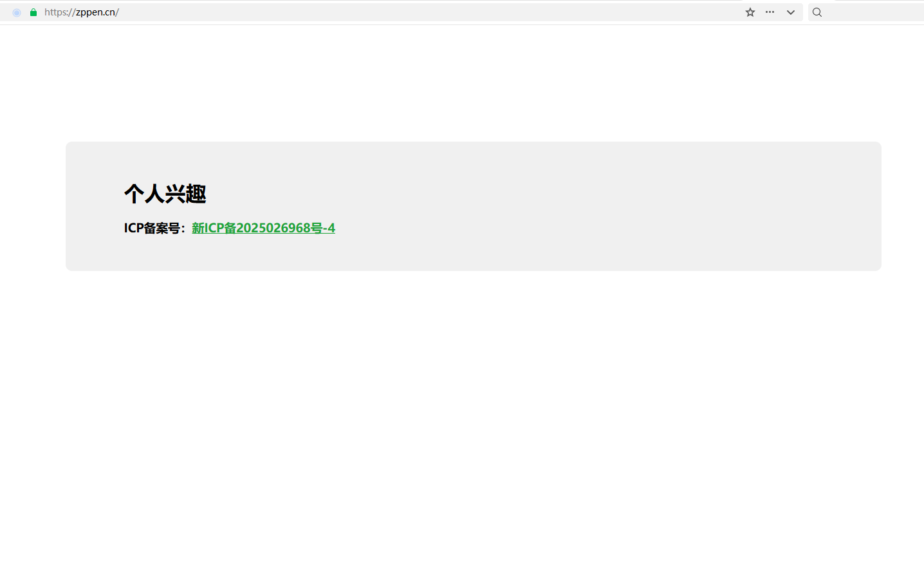924x578 pixels.
Task: Click the green padlock site security icon
Action: [33, 12]
